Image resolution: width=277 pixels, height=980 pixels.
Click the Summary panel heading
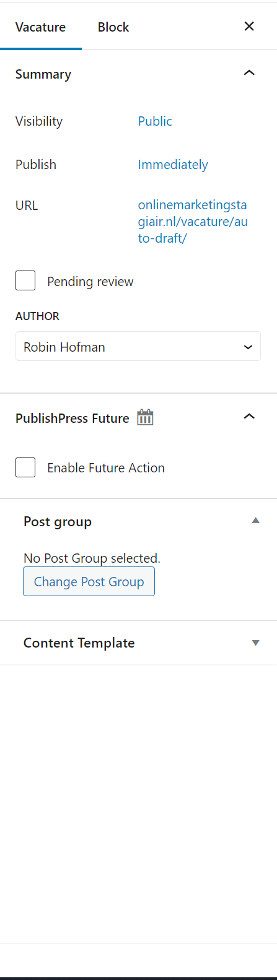click(43, 74)
